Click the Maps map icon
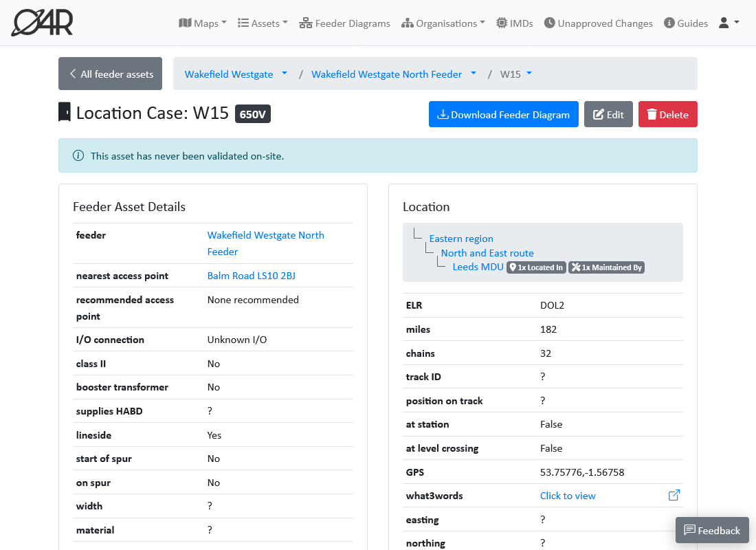Image resolution: width=756 pixels, height=550 pixels. [185, 23]
